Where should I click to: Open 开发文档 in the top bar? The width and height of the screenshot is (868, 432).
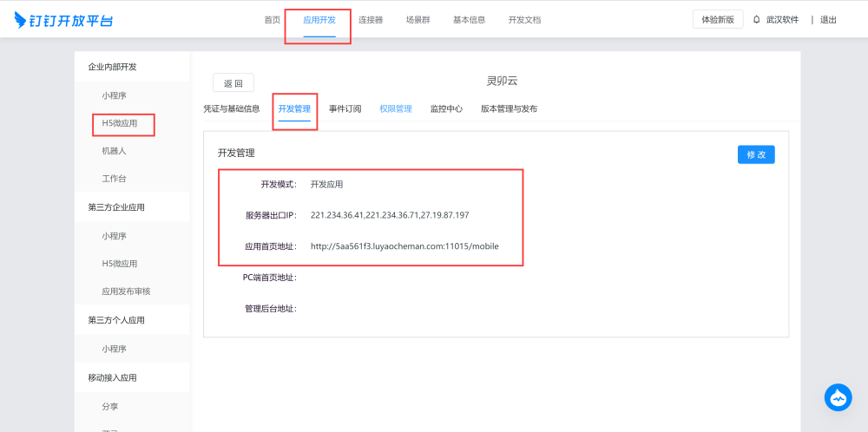point(524,20)
